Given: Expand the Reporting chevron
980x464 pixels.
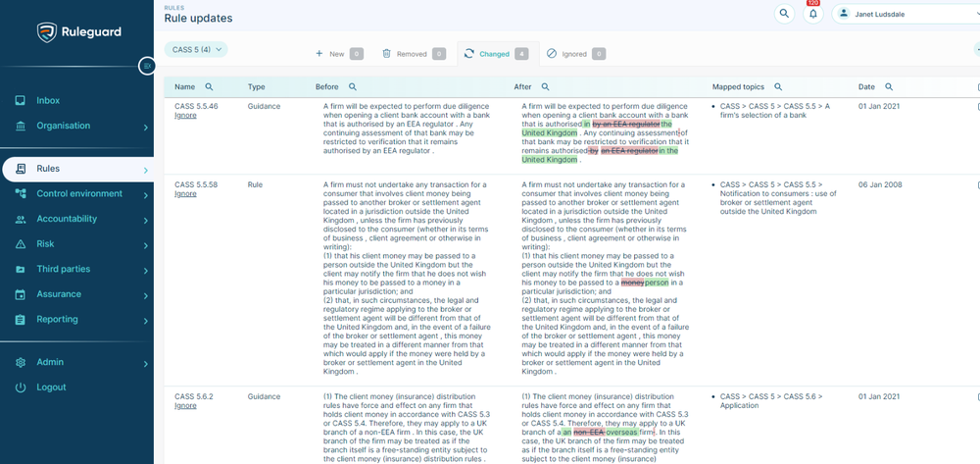Looking at the screenshot, I should coord(145,321).
